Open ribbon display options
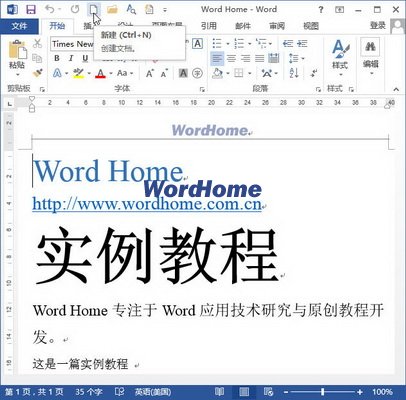This screenshot has width=406, height=400. (x=339, y=10)
